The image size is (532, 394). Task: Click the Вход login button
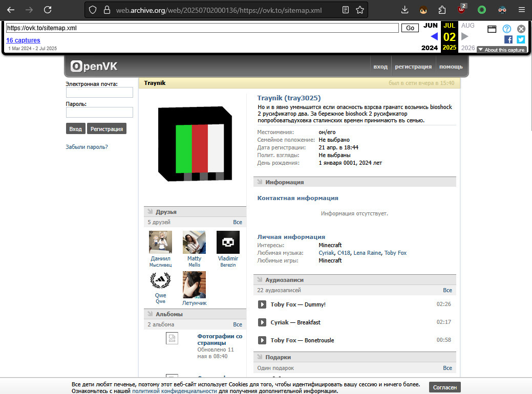click(75, 129)
